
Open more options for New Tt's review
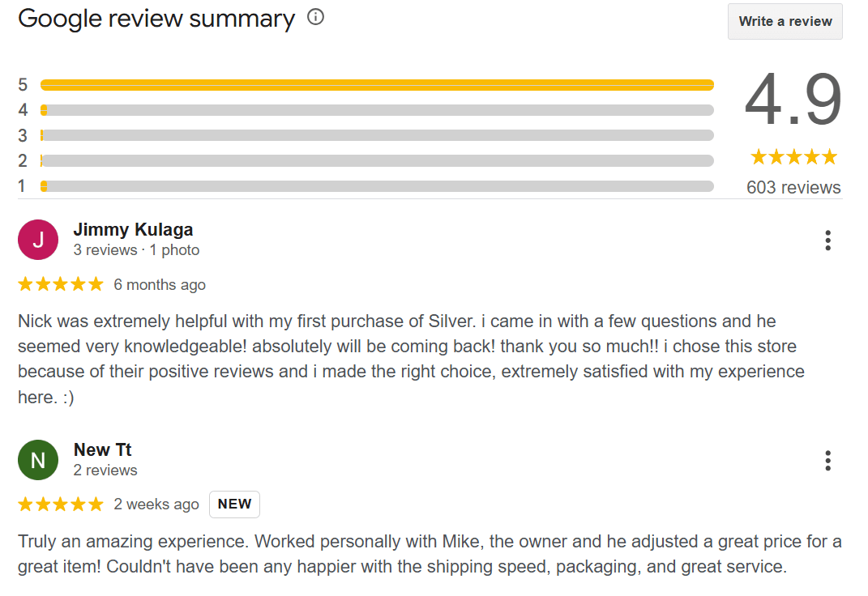tap(827, 461)
